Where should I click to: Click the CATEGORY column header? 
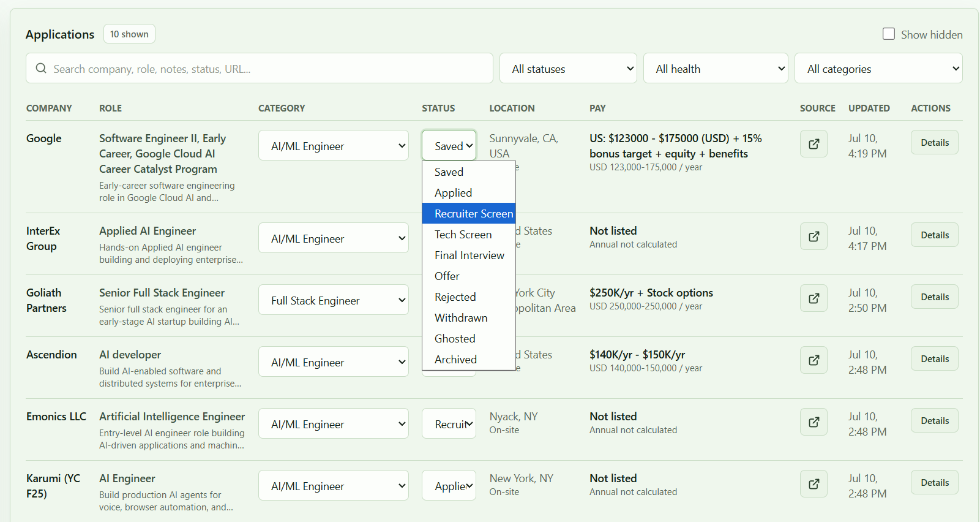282,108
